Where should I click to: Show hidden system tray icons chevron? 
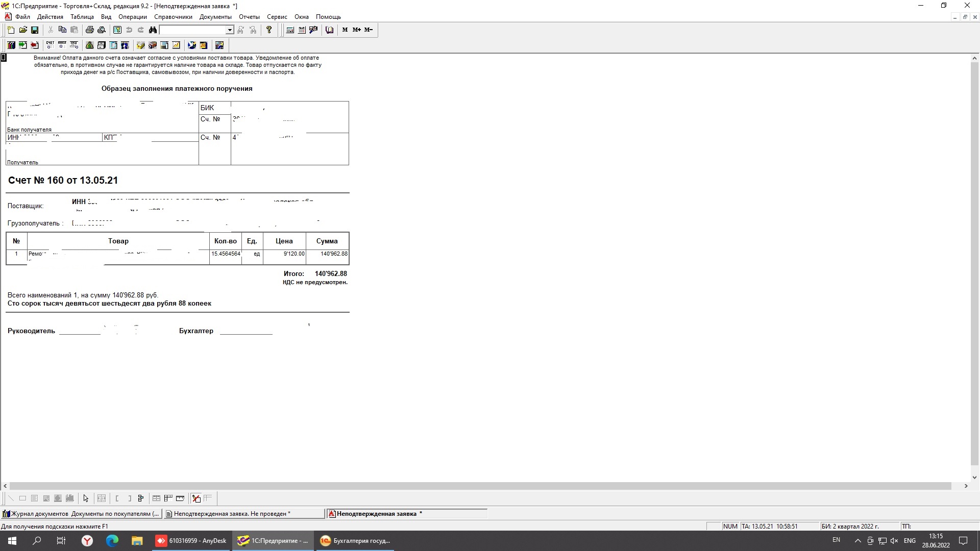coord(857,541)
